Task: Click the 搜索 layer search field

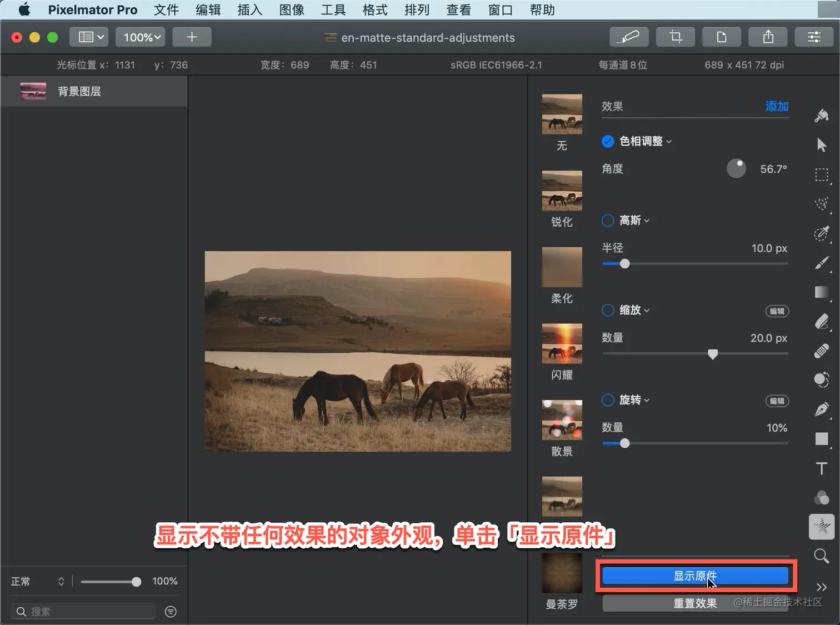Action: tap(83, 612)
